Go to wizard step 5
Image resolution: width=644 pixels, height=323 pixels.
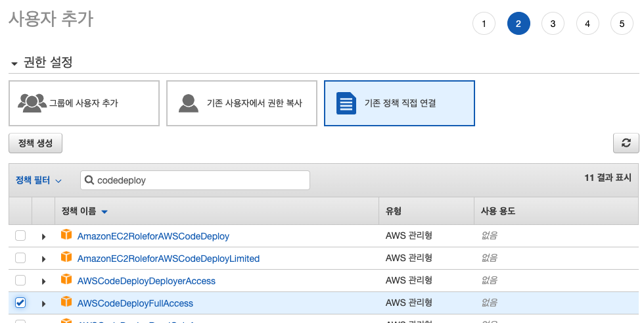(x=622, y=24)
